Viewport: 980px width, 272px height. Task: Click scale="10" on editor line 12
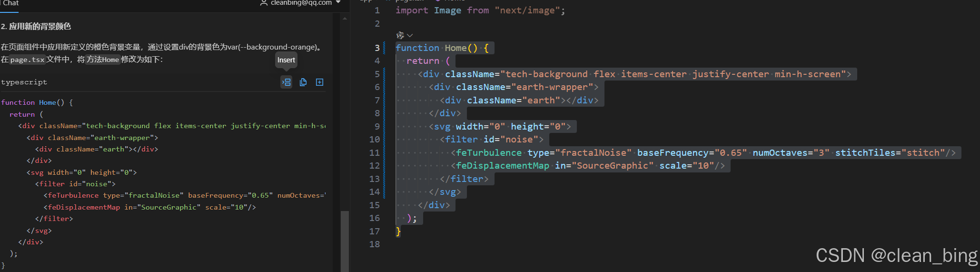(687, 166)
